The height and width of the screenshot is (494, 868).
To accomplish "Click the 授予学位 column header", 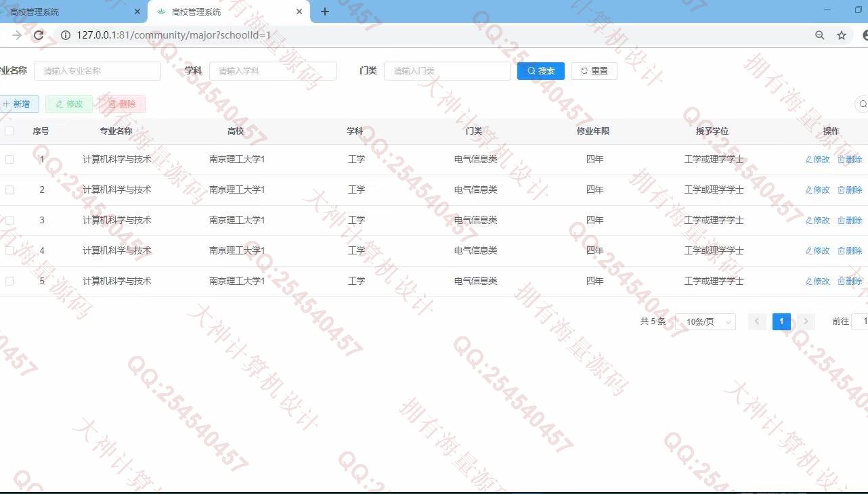I will [x=712, y=131].
